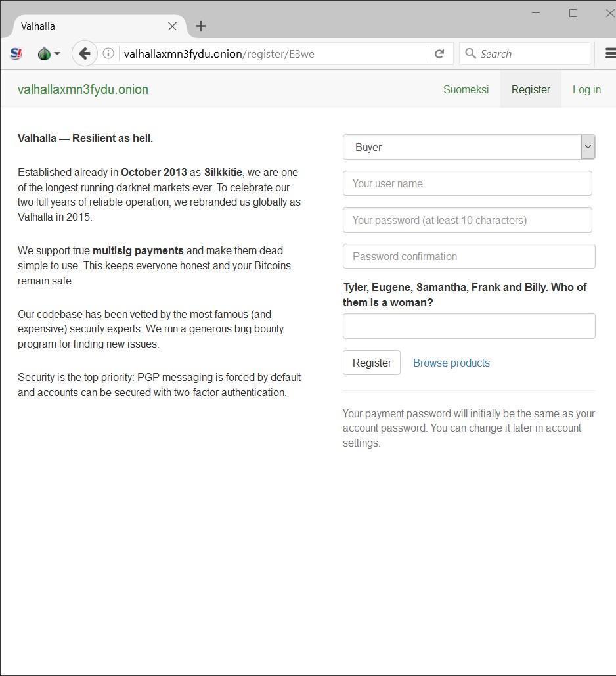
Task: Go to the Log in page
Action: click(586, 89)
